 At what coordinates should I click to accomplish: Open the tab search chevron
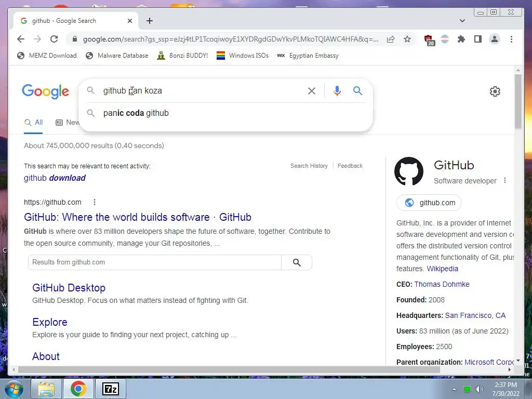(462, 21)
